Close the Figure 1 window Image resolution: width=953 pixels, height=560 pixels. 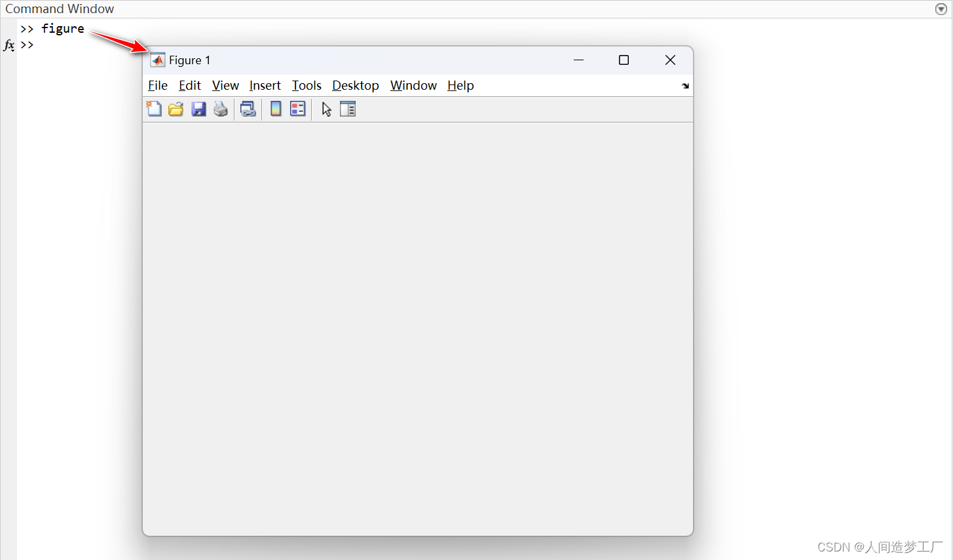tap(670, 60)
